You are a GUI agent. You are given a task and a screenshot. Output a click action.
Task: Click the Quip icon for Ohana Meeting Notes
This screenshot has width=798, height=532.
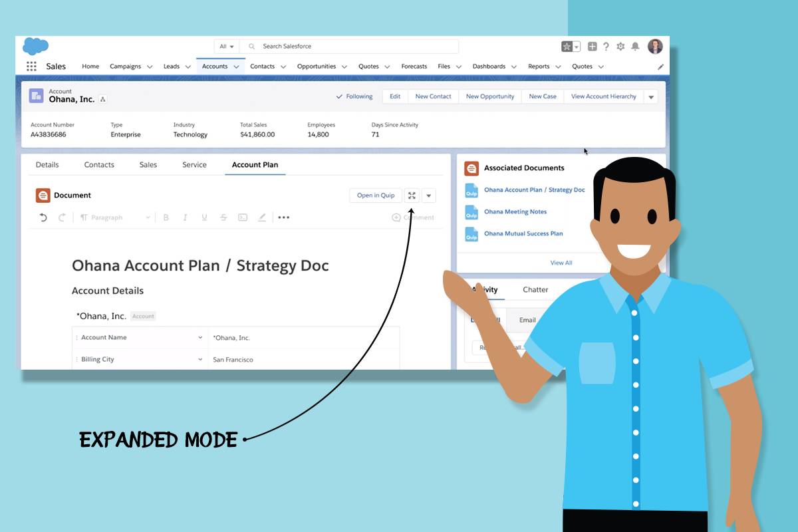471,212
